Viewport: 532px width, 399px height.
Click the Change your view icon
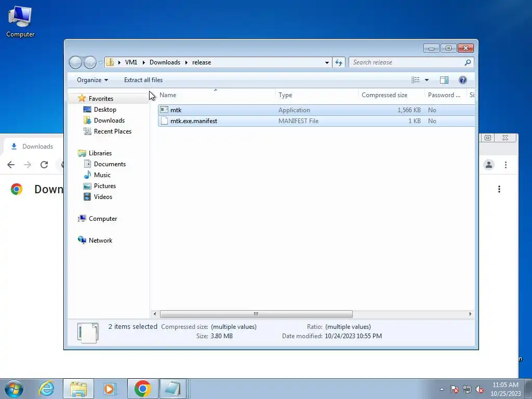[415, 80]
